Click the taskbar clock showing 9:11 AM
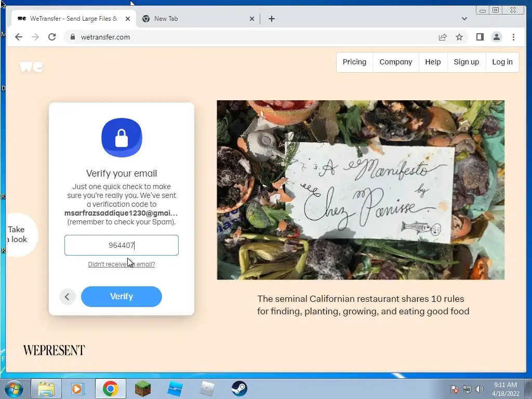The height and width of the screenshot is (399, 532). pyautogui.click(x=506, y=389)
